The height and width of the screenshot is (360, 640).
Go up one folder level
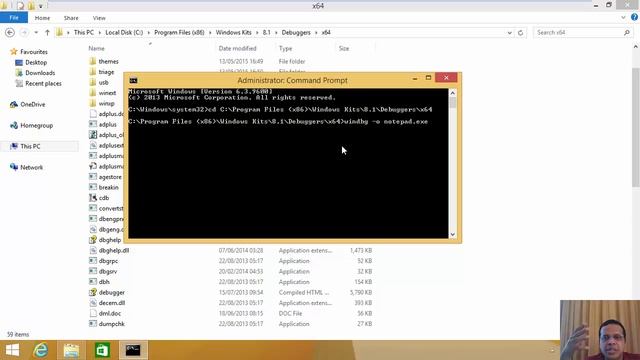point(47,32)
